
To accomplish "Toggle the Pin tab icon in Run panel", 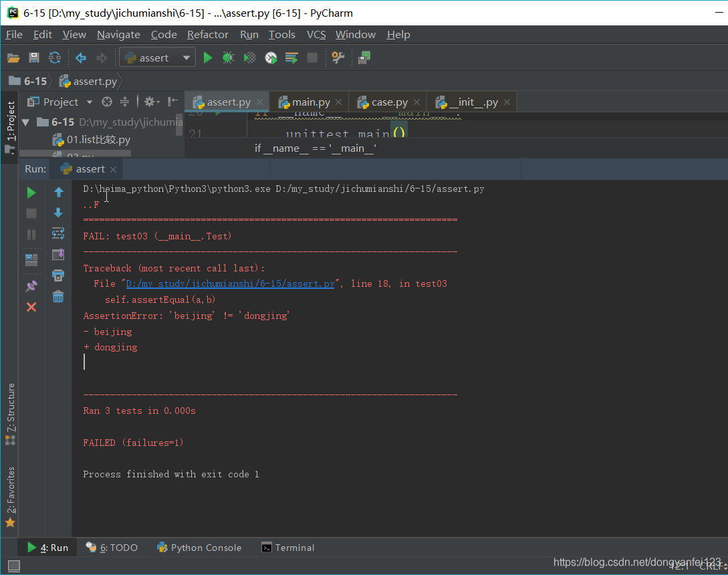I will [x=31, y=286].
